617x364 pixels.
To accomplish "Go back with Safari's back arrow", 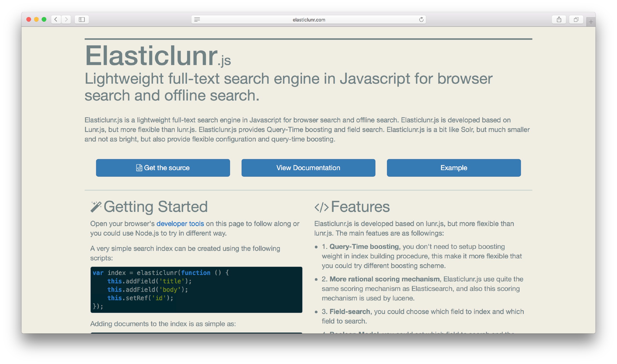I will [x=56, y=19].
